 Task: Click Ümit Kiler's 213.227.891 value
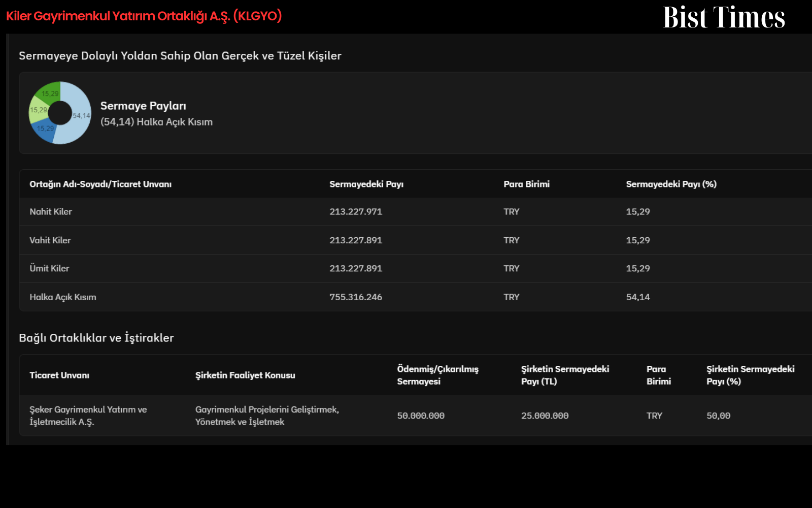tap(356, 268)
